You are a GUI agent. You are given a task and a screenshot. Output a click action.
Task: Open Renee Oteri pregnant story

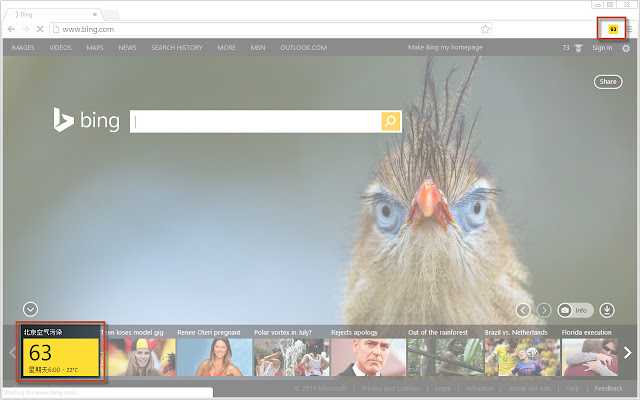click(x=214, y=353)
